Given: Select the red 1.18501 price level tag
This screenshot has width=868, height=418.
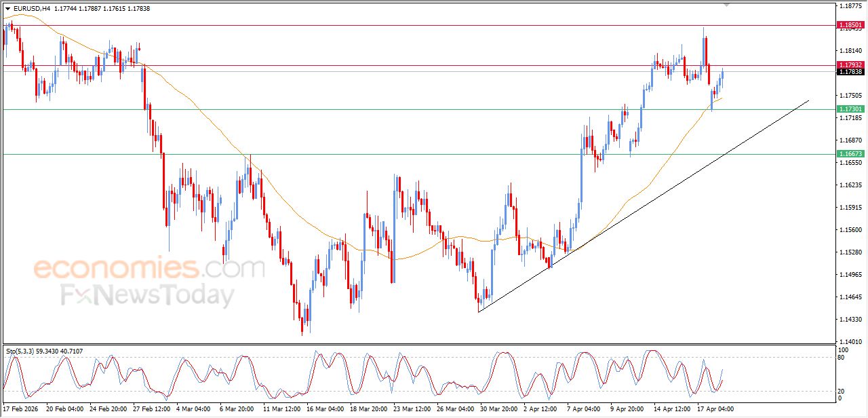Looking at the screenshot, I should click(851, 26).
